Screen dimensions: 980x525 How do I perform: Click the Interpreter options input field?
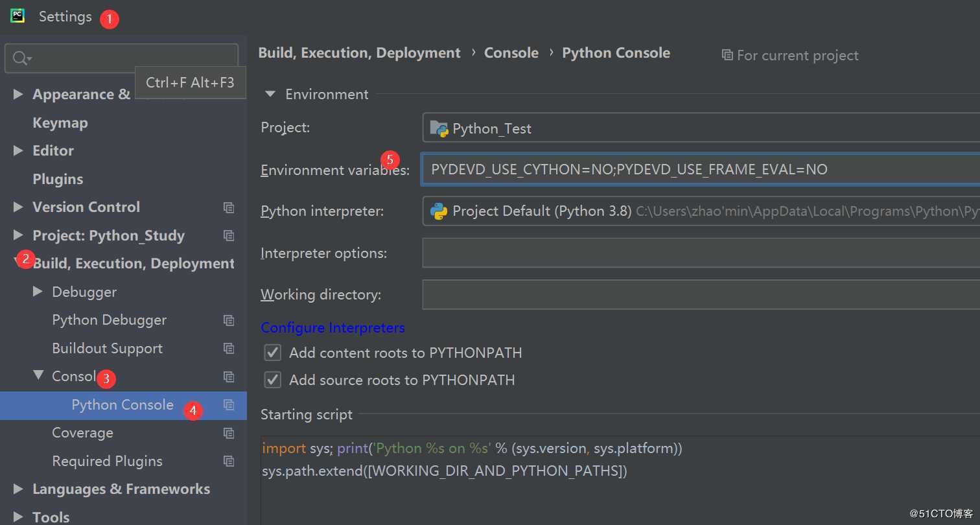pos(701,253)
